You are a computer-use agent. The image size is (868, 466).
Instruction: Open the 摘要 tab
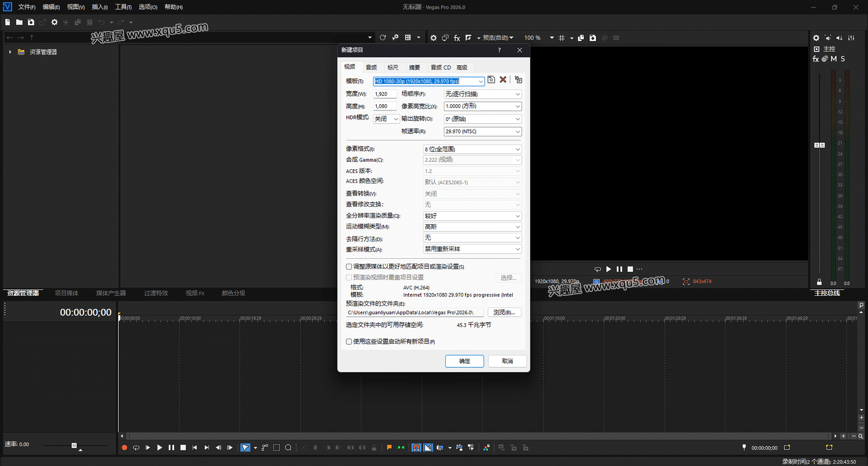pos(415,67)
